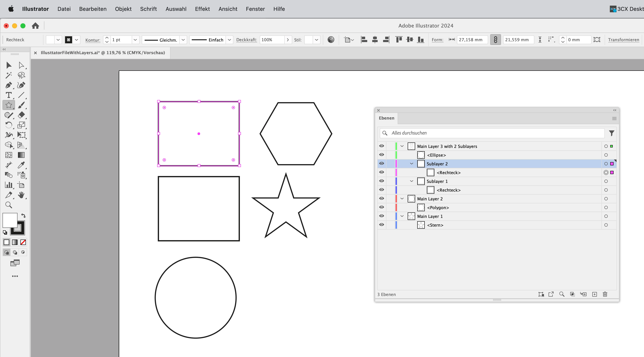
Task: Select the Zoom tool
Action: 9,205
